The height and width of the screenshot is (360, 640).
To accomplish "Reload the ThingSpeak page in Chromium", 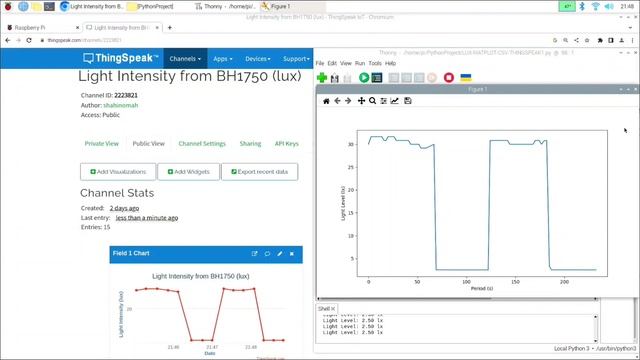I will (29, 40).
